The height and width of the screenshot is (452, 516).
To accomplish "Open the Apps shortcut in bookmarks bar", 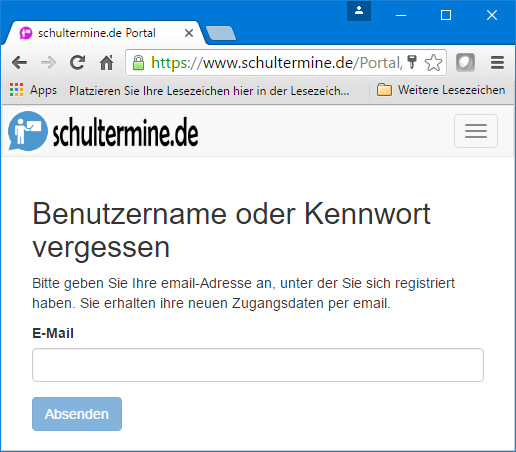I will coord(33,90).
